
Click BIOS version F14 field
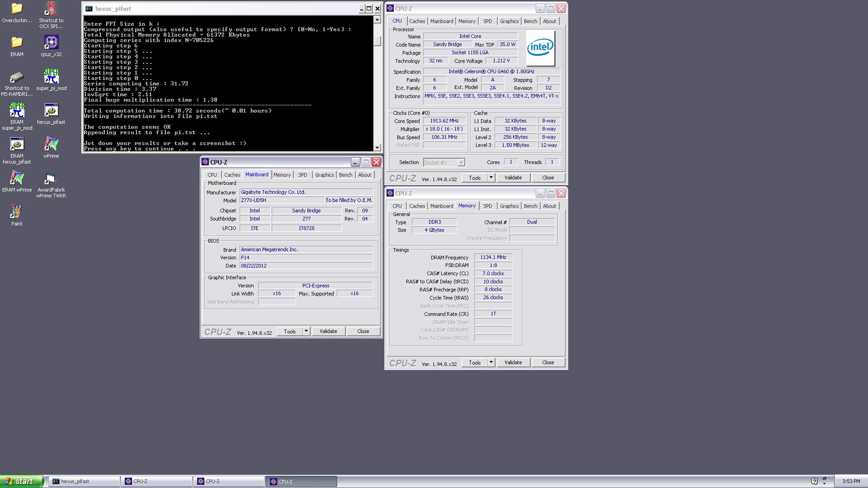306,258
